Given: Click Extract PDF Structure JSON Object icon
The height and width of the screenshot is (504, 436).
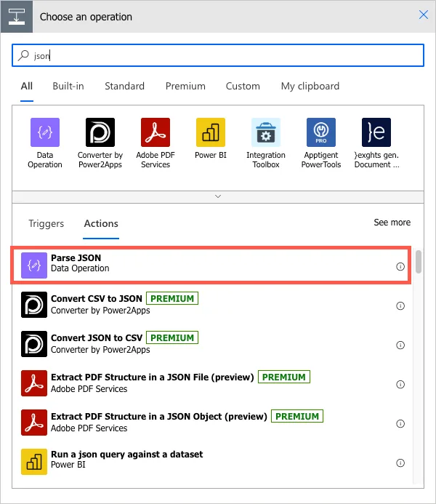Looking at the screenshot, I should pos(34,423).
